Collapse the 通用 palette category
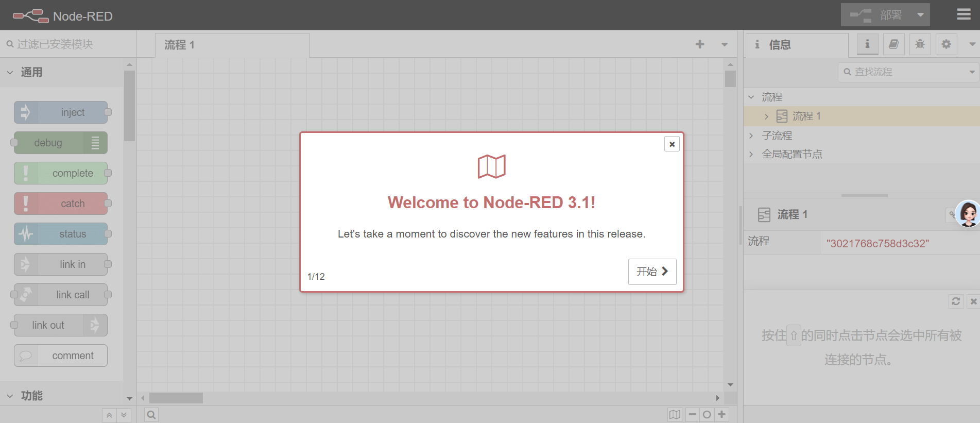 pyautogui.click(x=62, y=72)
